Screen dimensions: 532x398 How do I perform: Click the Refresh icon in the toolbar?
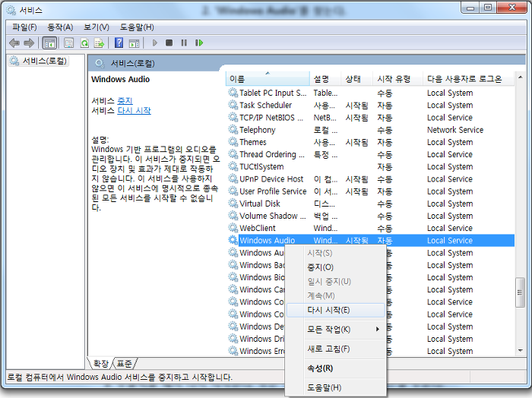tap(83, 43)
